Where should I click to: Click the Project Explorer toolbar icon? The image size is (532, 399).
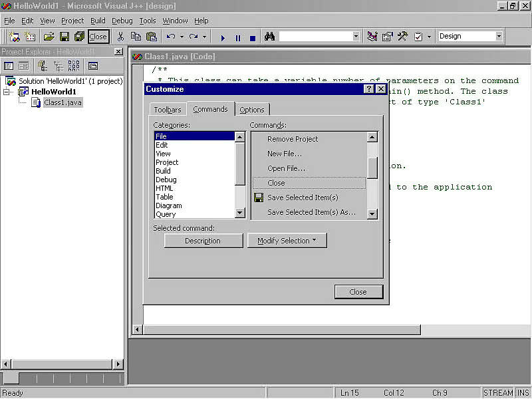click(372, 37)
